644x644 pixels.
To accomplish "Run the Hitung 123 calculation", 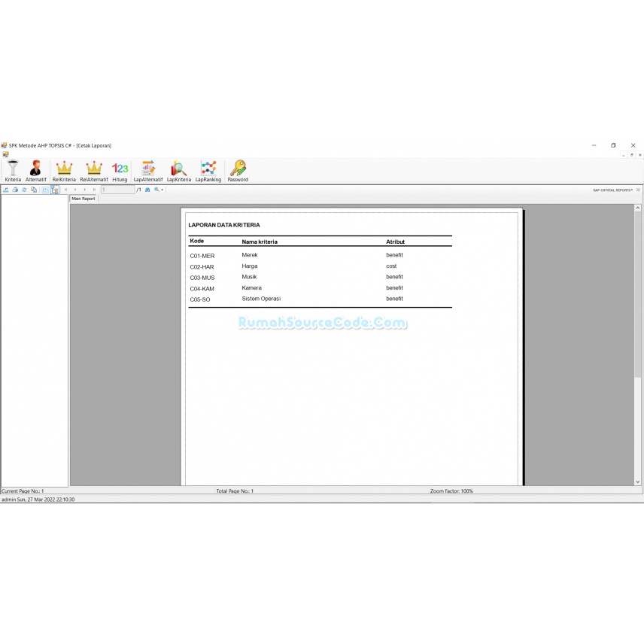I will pos(120,171).
